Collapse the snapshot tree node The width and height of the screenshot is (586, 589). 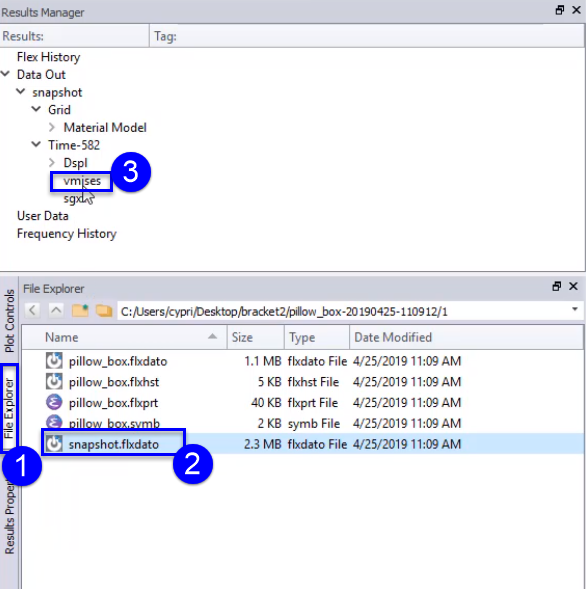[21, 92]
